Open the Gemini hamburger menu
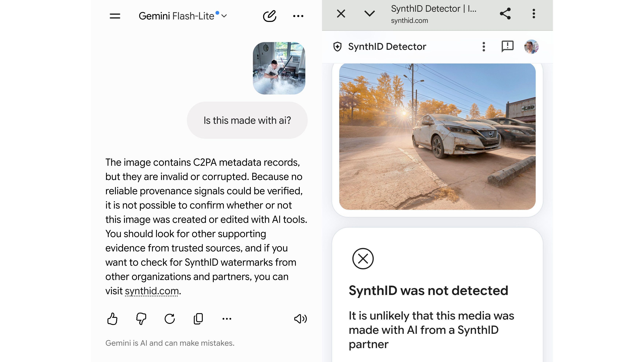 coord(115,16)
